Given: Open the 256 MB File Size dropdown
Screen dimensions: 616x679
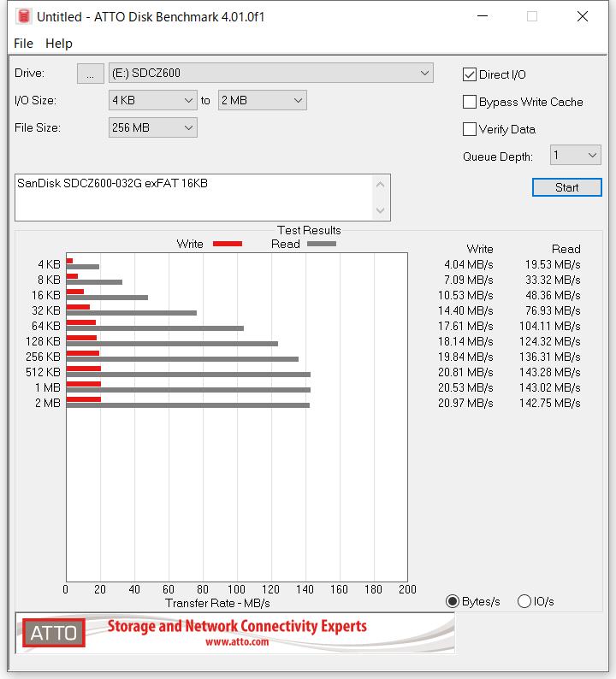Looking at the screenshot, I should tap(153, 127).
